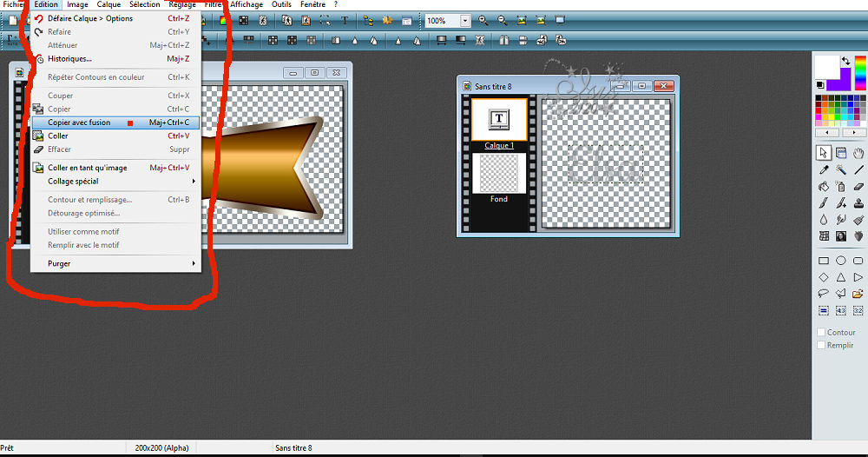Select the Eraser tool
Screen dimensions: 868x457
click(858, 186)
